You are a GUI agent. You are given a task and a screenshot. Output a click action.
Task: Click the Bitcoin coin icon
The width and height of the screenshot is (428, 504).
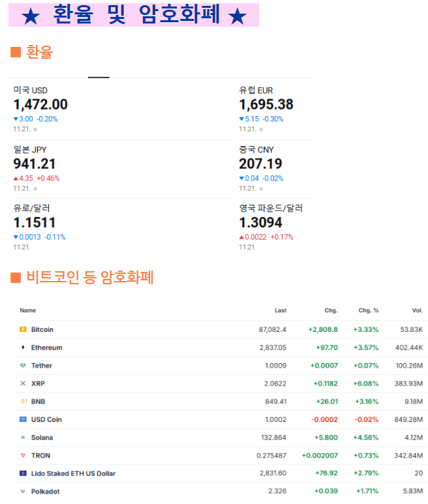23,329
